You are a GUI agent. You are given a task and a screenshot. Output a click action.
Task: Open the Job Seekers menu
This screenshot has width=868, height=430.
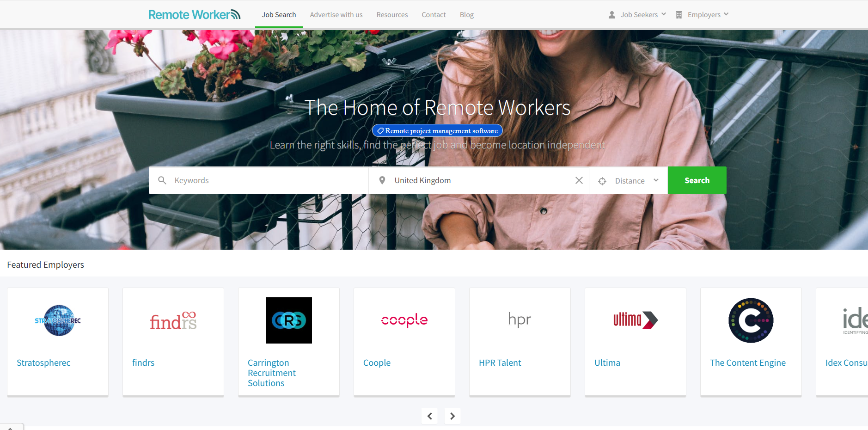point(637,15)
